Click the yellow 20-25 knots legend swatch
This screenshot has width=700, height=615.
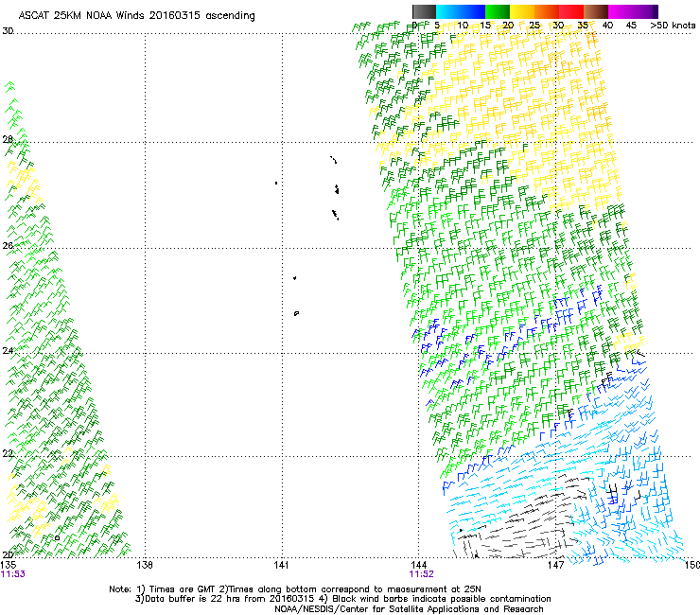tap(522, 11)
